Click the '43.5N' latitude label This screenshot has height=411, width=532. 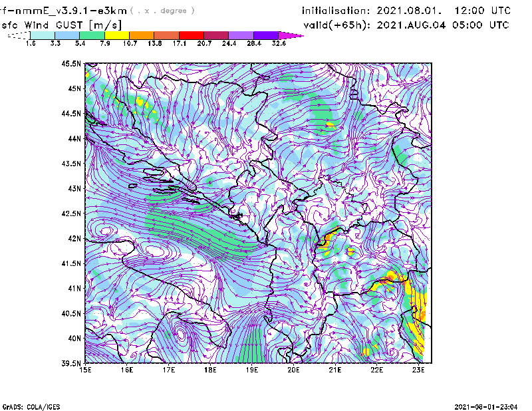click(71, 164)
